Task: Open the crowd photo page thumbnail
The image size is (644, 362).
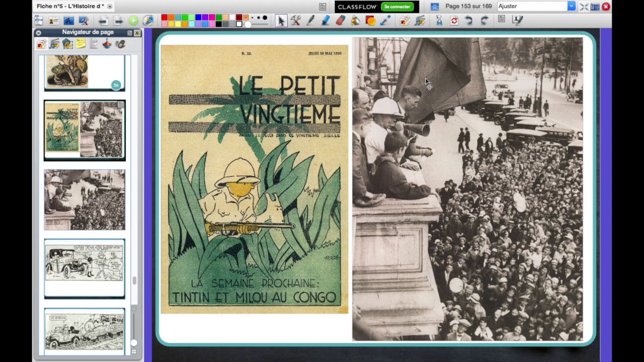Action: [85, 200]
